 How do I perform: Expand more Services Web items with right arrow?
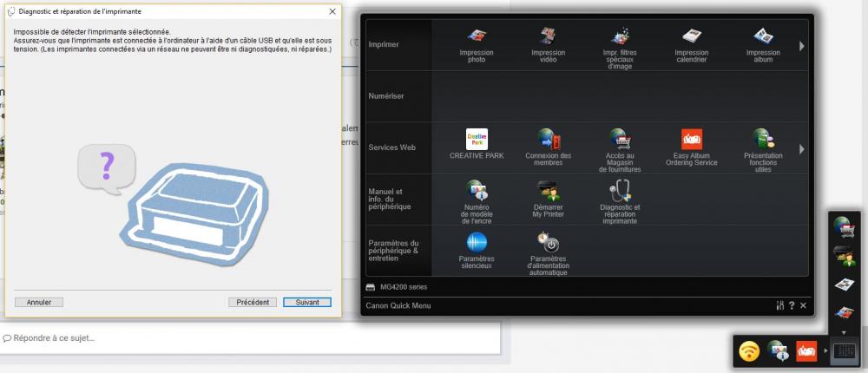(801, 149)
